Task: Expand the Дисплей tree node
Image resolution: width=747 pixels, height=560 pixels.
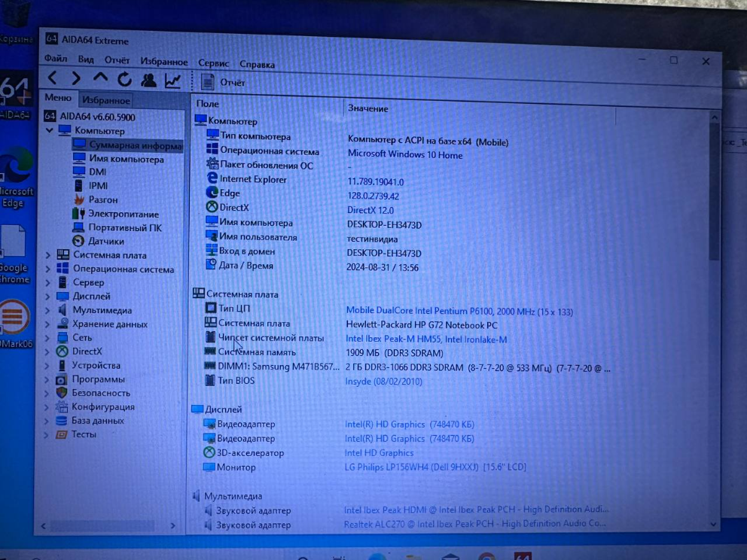Action: (x=47, y=297)
